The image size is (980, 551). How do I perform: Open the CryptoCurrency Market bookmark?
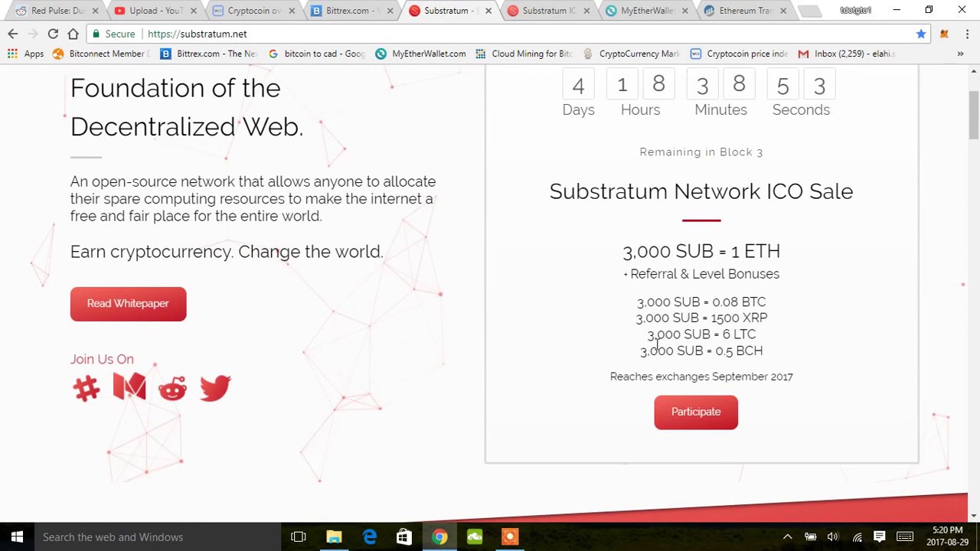[632, 54]
